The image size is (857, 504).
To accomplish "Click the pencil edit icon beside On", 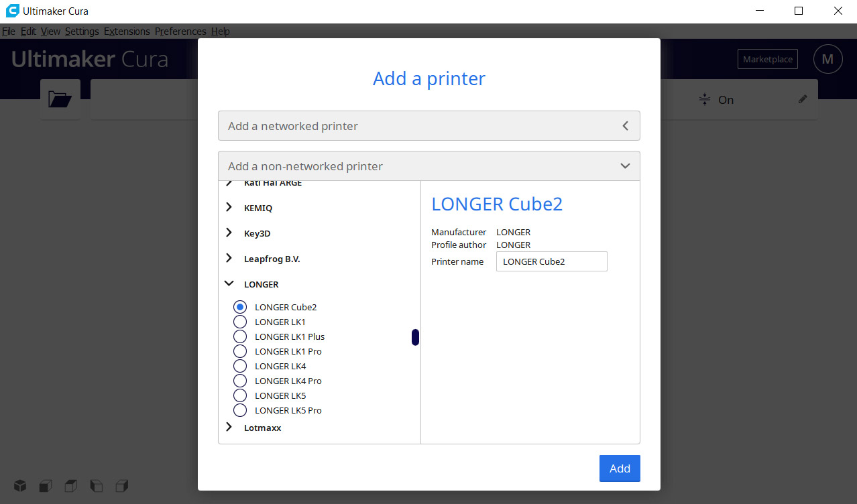I will click(x=803, y=99).
